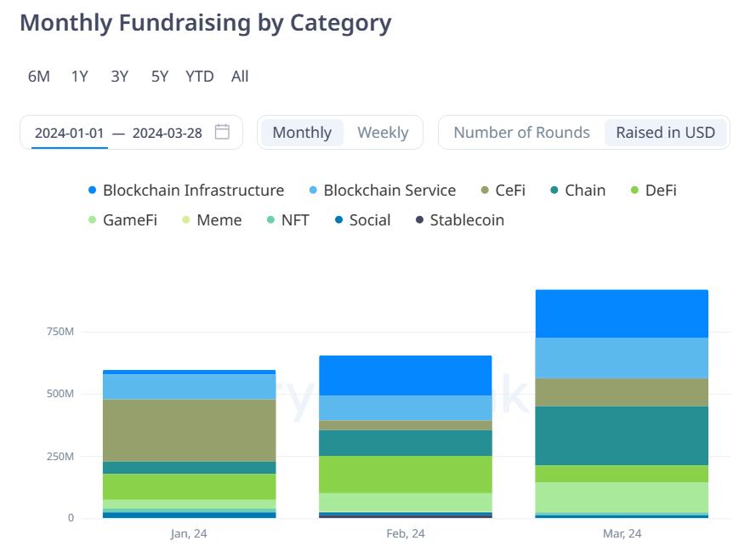Click the blue color swatch beside Social
Screen dimensions: 756x552
click(x=338, y=219)
